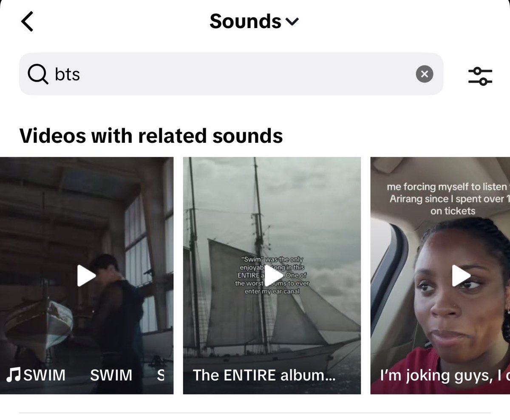The image size is (510, 420).
Task: Play the SWIM boat workshop video
Action: [x=86, y=275]
